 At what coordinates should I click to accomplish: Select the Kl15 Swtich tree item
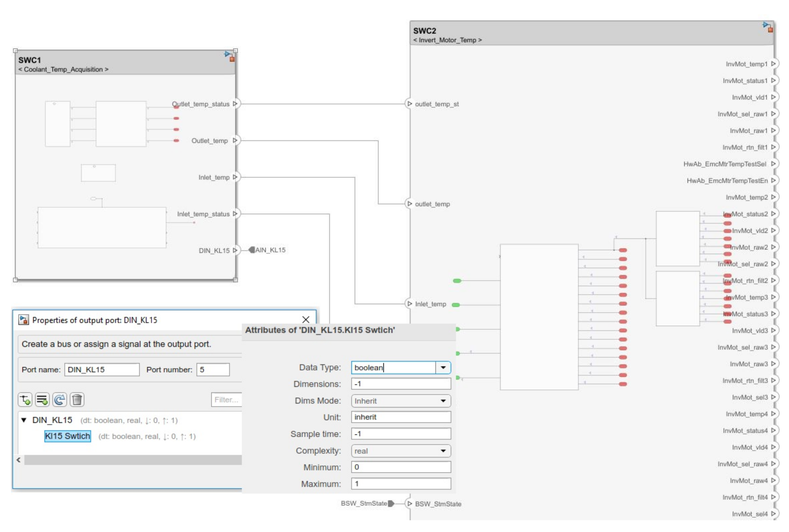[x=68, y=436]
